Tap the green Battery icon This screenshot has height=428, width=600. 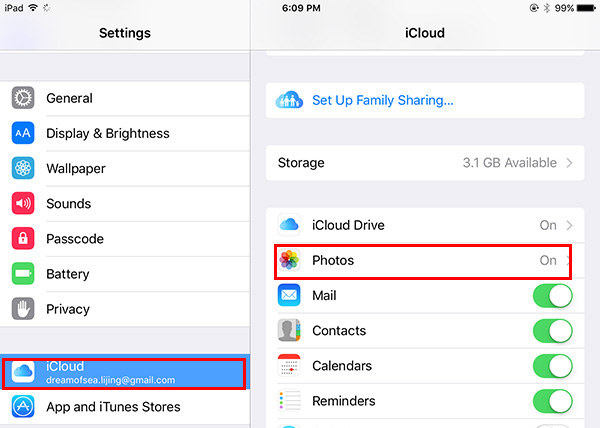pos(23,274)
